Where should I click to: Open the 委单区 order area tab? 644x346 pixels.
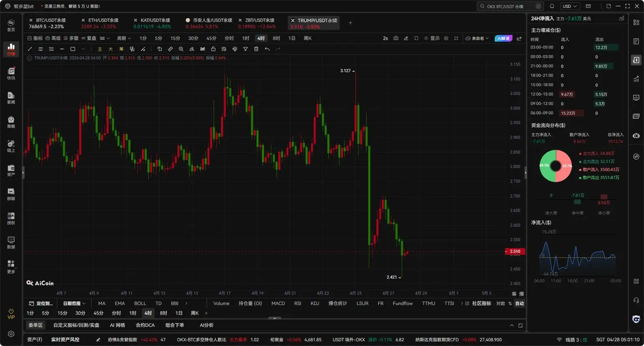pyautogui.click(x=36, y=325)
